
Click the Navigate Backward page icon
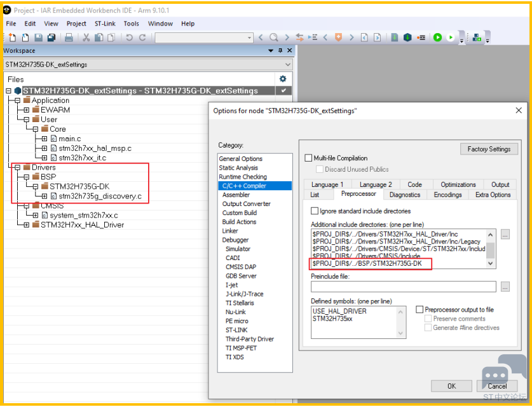tap(364, 38)
